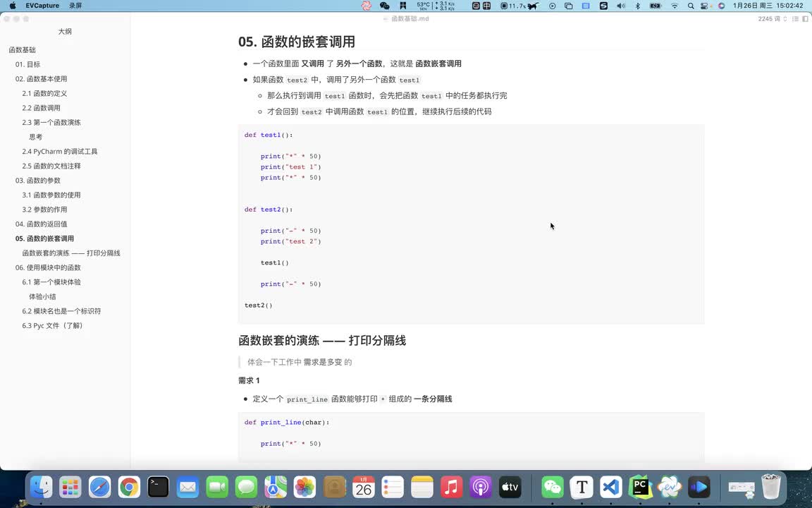812x508 pixels.
Task: Toggle the sidebar panel icon at top right
Action: 805,18
